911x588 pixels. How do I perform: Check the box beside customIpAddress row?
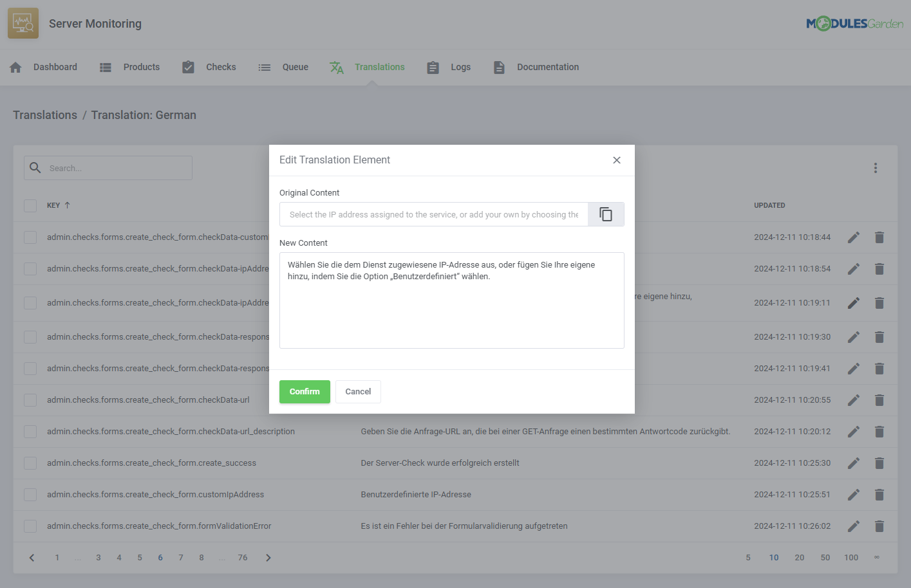tap(30, 494)
